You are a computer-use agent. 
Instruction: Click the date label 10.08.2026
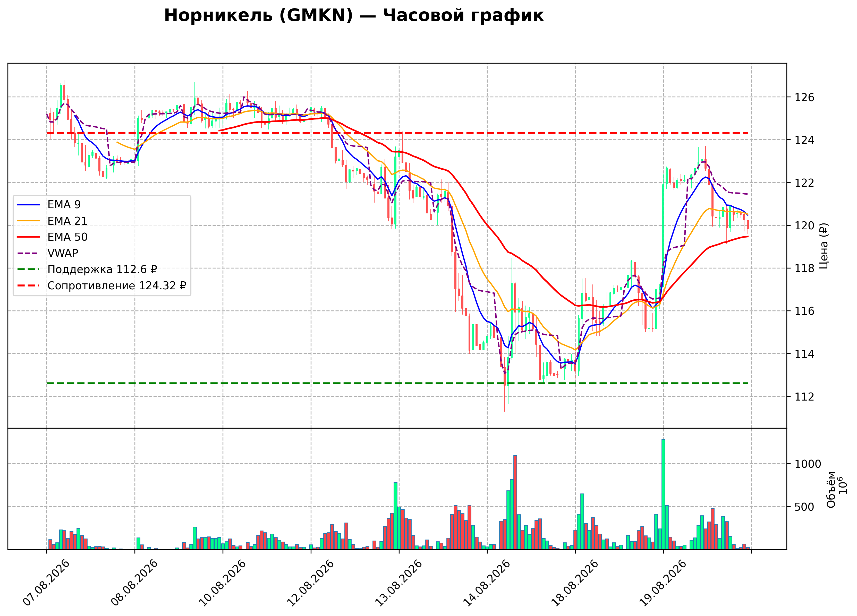[x=223, y=583]
